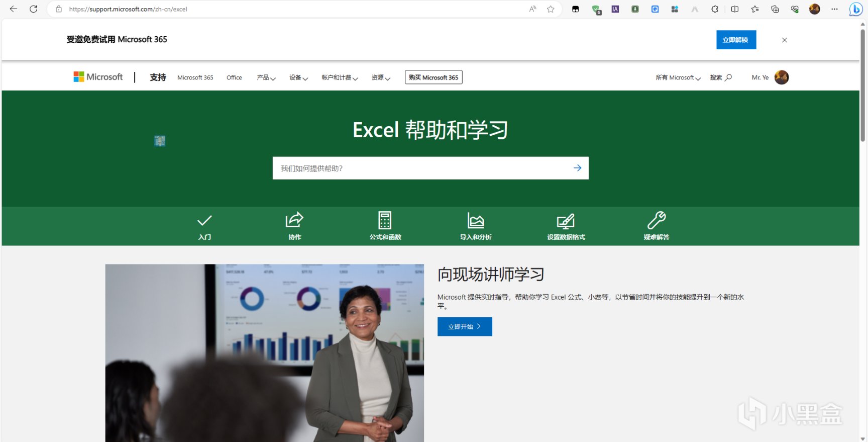
Task: Open the Microsoft 365 nav item
Action: [195, 77]
